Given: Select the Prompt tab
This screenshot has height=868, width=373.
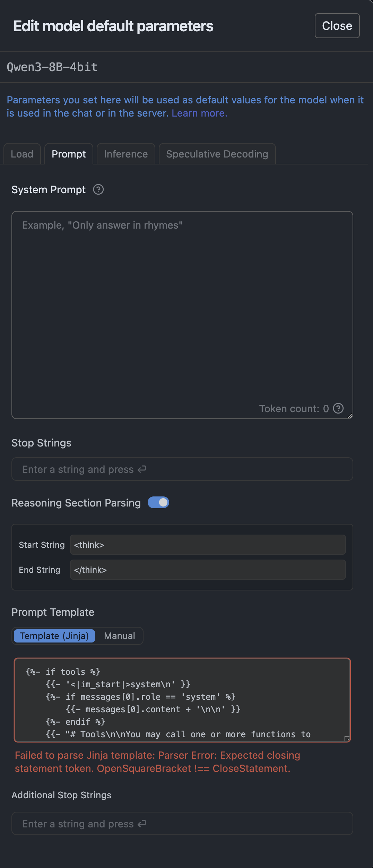Looking at the screenshot, I should coord(68,154).
